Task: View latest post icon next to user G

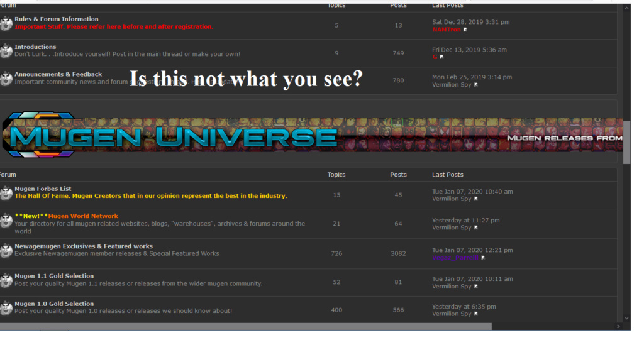Action: pyautogui.click(x=441, y=57)
